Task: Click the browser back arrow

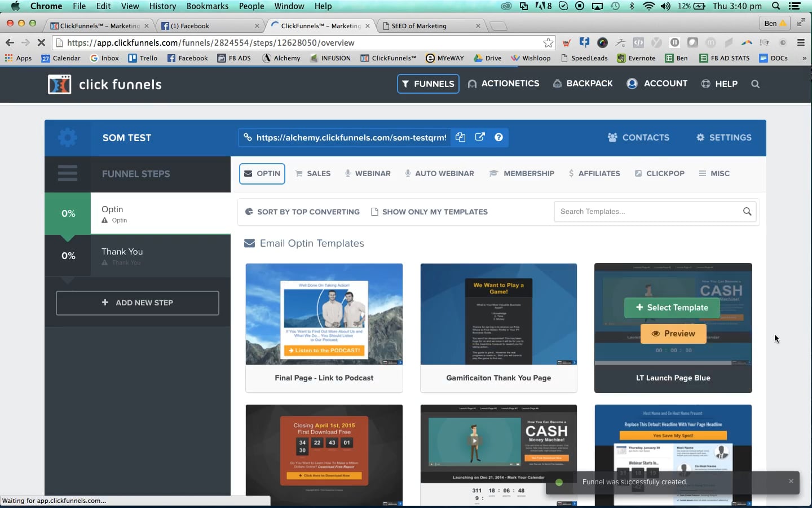Action: [10, 42]
